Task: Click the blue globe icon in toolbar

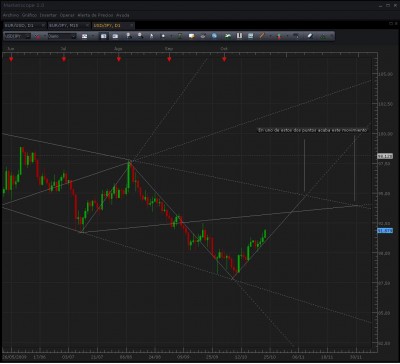Action: 214,36
